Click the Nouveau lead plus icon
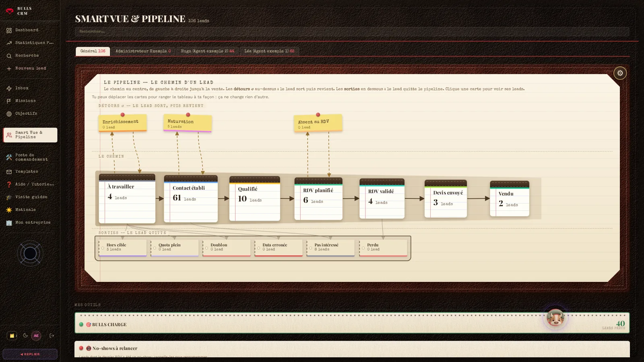This screenshot has width=644, height=362. [x=9, y=68]
